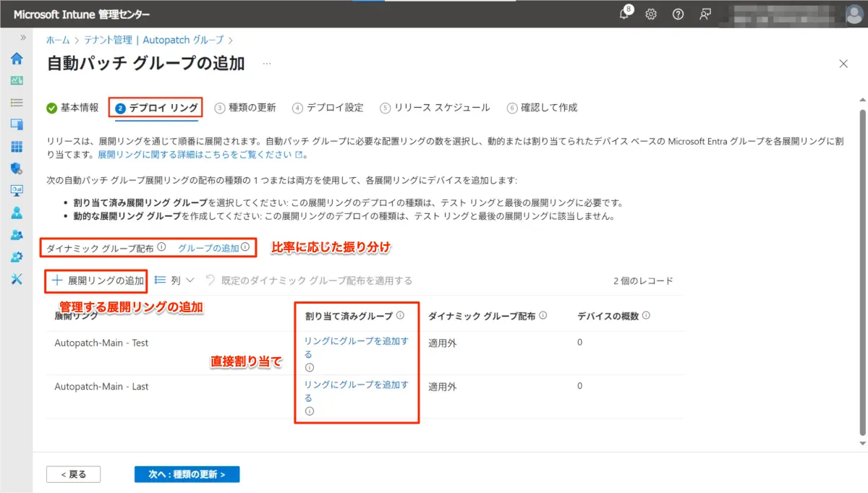
Task: Go to Home in left sidebar
Action: (16, 59)
